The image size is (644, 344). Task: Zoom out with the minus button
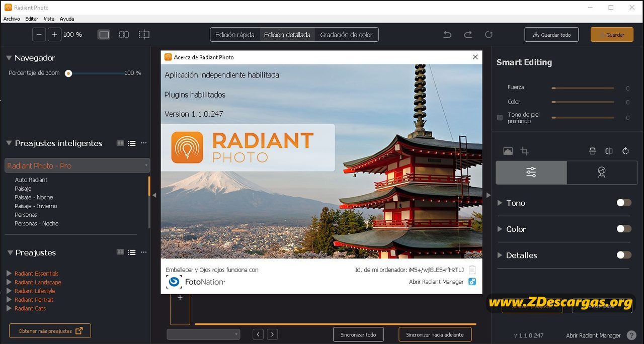(x=39, y=35)
